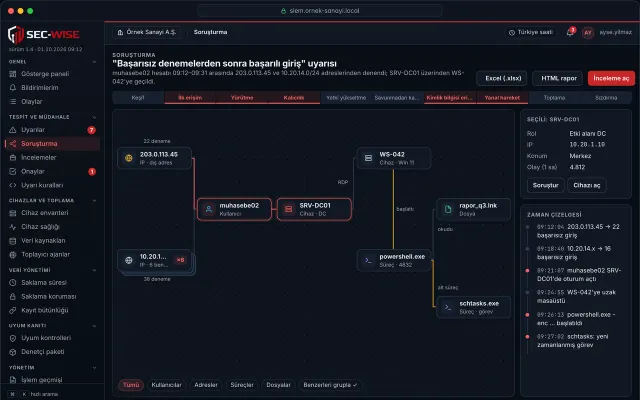Export with the Excel (.xlsx) button
The width and height of the screenshot is (640, 400).
click(x=503, y=78)
